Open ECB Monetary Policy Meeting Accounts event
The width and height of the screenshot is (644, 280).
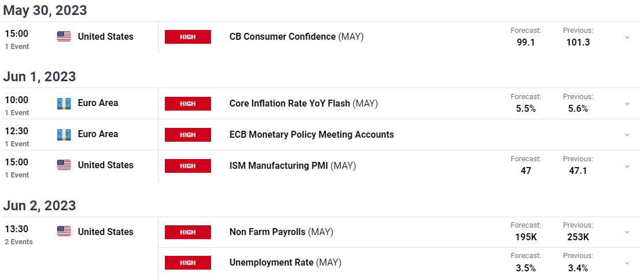312,135
